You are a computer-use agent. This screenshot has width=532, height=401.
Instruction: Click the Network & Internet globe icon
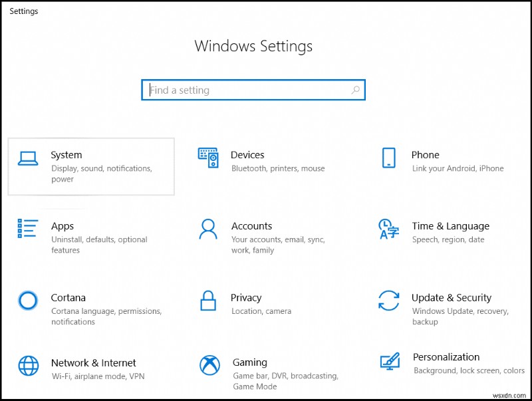point(28,366)
